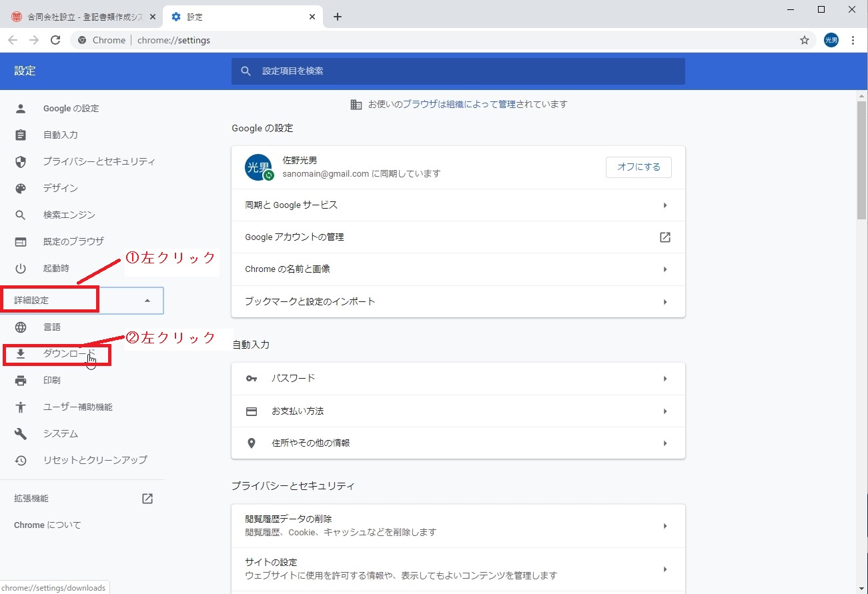This screenshot has width=868, height=594.
Task: Click the 設定項目を検索 search field
Action: click(458, 71)
